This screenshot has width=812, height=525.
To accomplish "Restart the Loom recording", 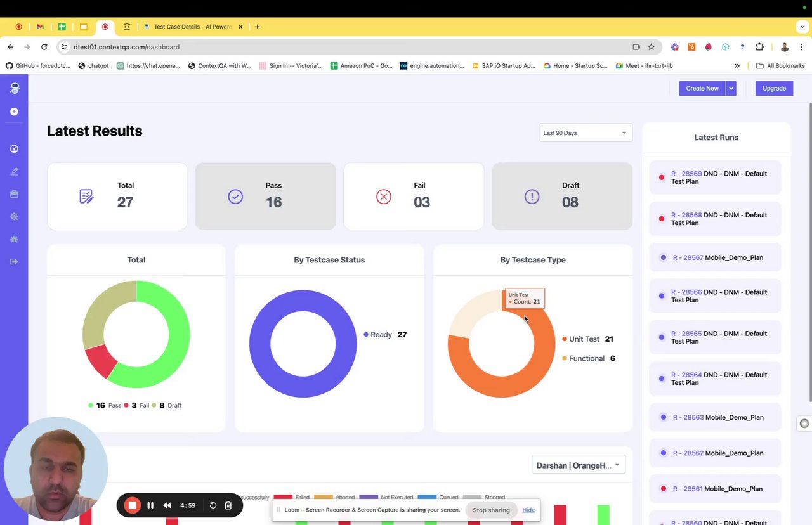I will pyautogui.click(x=213, y=505).
